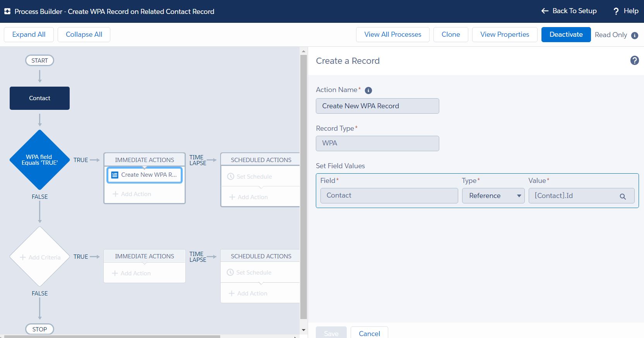
Task: Click the Read Only status text
Action: tap(611, 35)
